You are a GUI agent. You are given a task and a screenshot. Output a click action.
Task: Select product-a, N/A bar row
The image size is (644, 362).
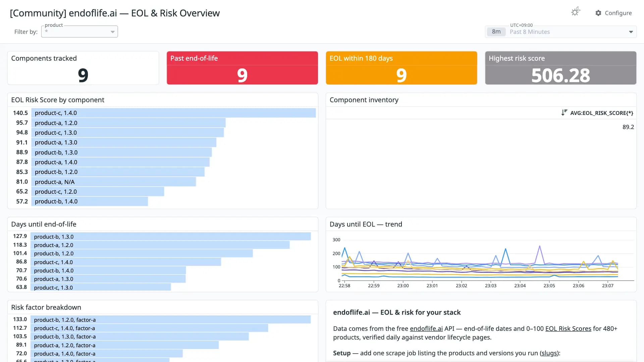click(114, 182)
